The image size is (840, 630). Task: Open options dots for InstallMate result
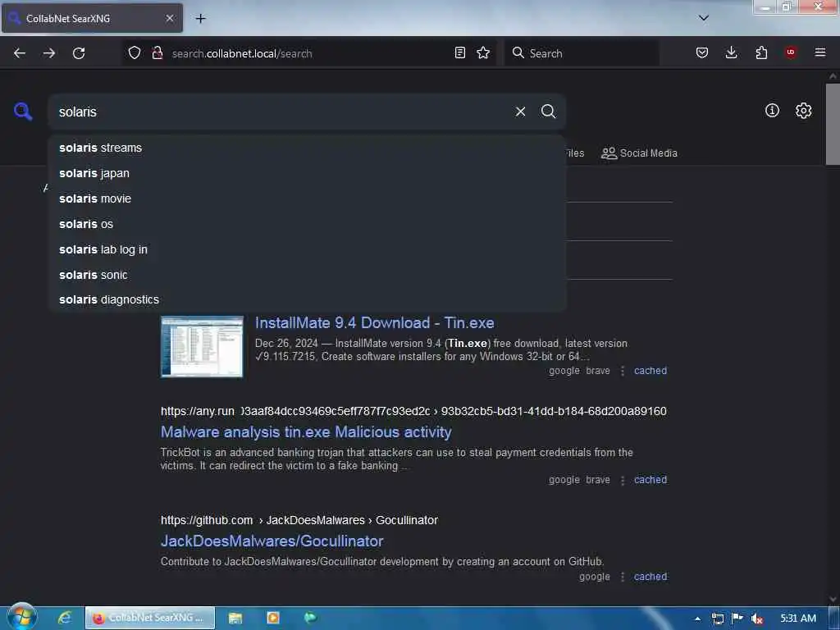pyautogui.click(x=622, y=371)
